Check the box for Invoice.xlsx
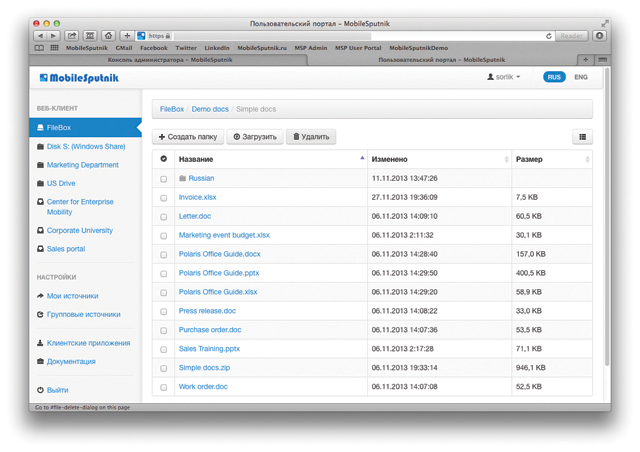Screen dimensions: 640x452 coord(163,198)
